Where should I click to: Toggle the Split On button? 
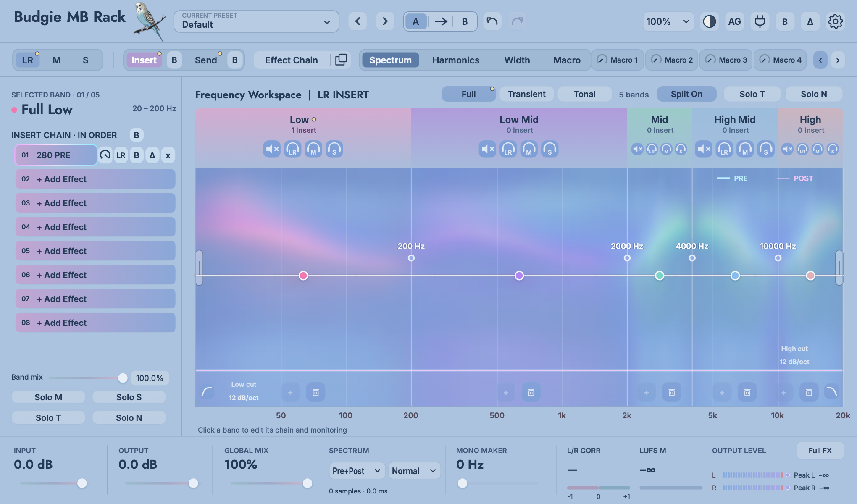click(x=686, y=94)
